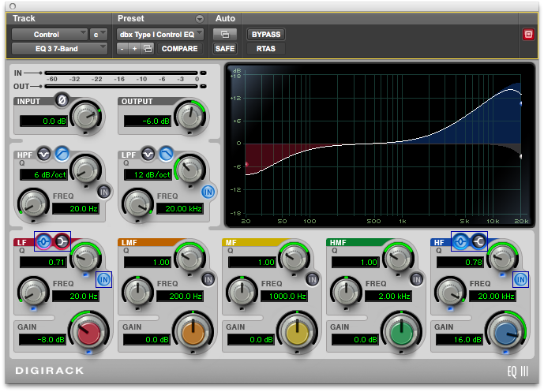Select the HPF notch filter type icon
This screenshot has width=544, height=392.
coord(43,154)
